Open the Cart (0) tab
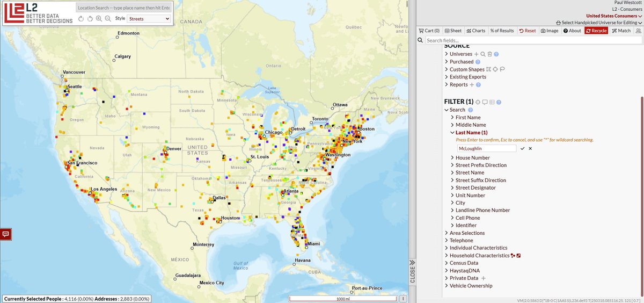 [x=429, y=31]
